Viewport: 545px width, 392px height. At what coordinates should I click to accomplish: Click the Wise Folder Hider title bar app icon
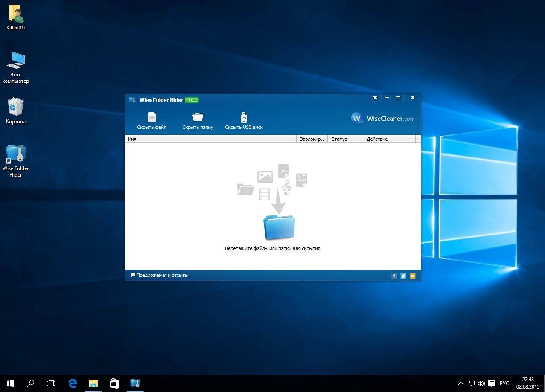click(132, 100)
